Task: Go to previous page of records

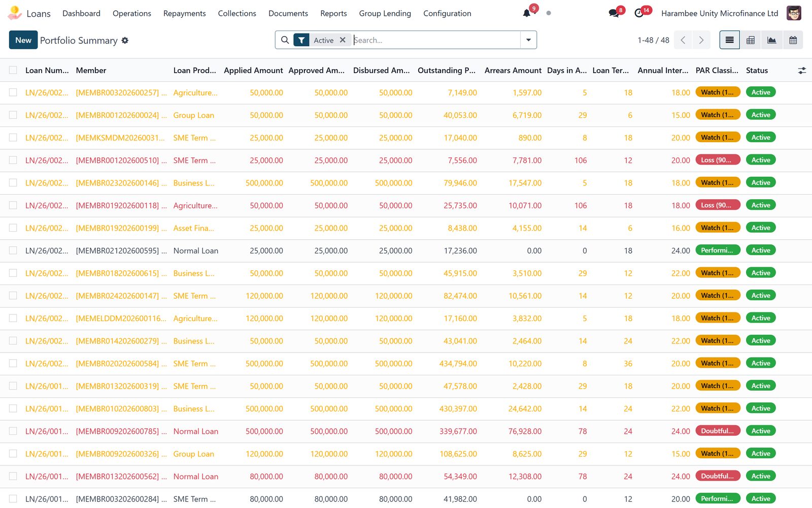Action: click(x=683, y=40)
